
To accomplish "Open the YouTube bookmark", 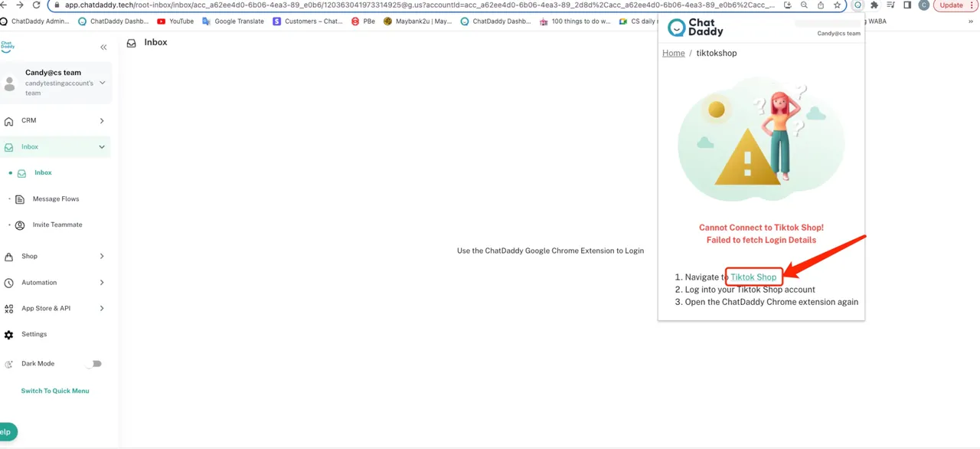I will (175, 21).
